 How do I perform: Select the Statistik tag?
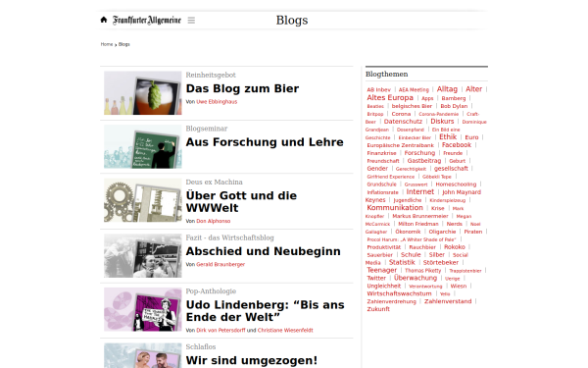[402, 262]
